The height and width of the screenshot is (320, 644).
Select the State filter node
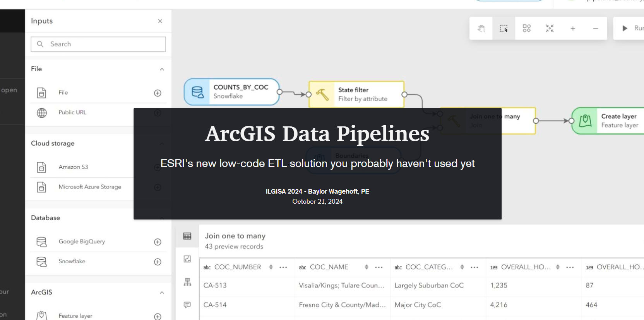click(356, 94)
